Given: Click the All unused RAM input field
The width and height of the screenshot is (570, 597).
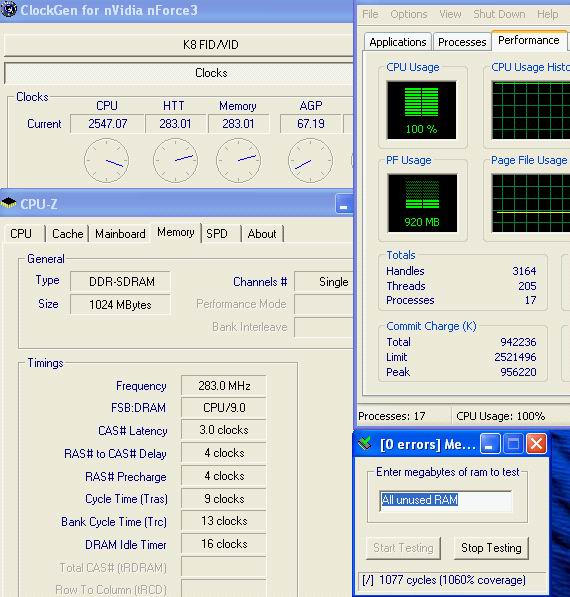Looking at the screenshot, I should pyautogui.click(x=446, y=500).
